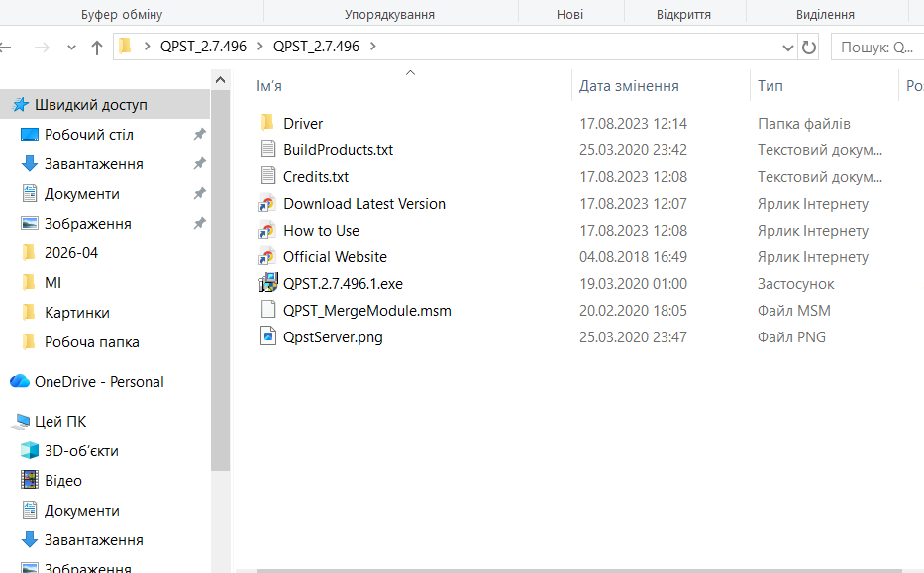Viewport: 924px width, 573px height.
Task: Click the Credits.txt file name
Action: (316, 177)
